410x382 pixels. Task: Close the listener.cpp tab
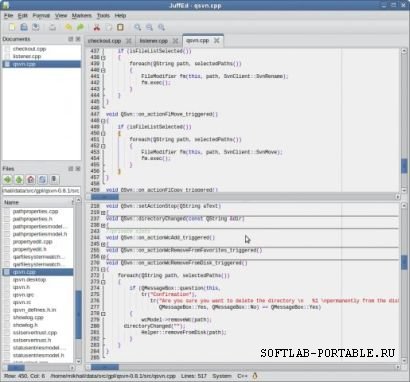(175, 41)
